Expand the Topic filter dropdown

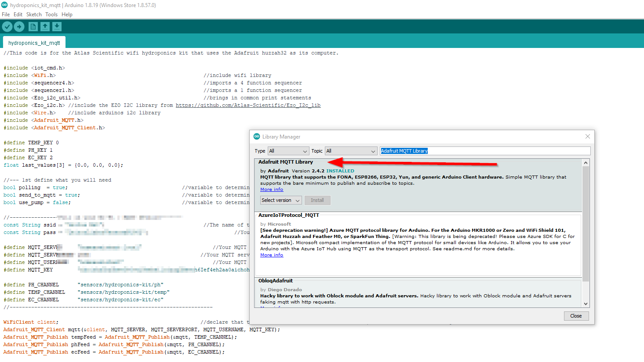351,151
